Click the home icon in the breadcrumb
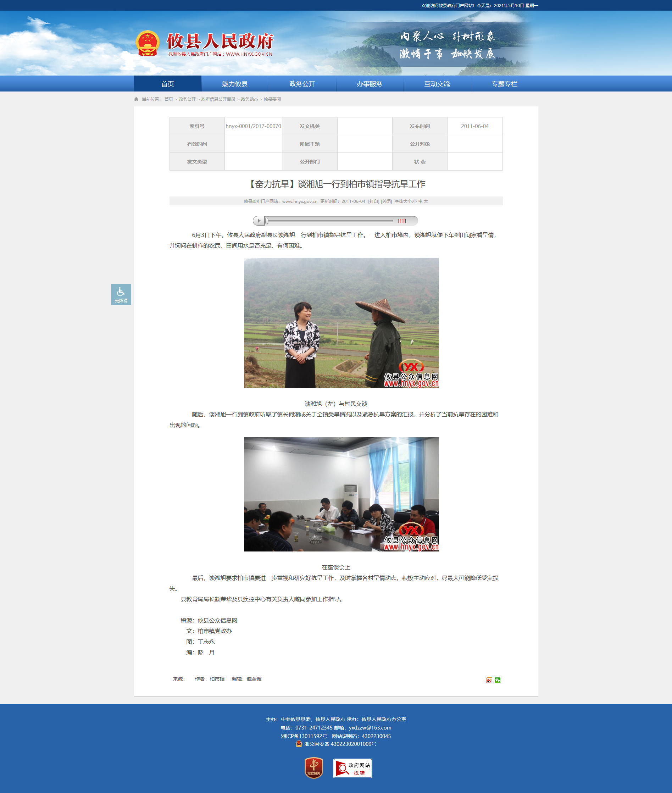Image resolution: width=672 pixels, height=793 pixels. (x=137, y=99)
